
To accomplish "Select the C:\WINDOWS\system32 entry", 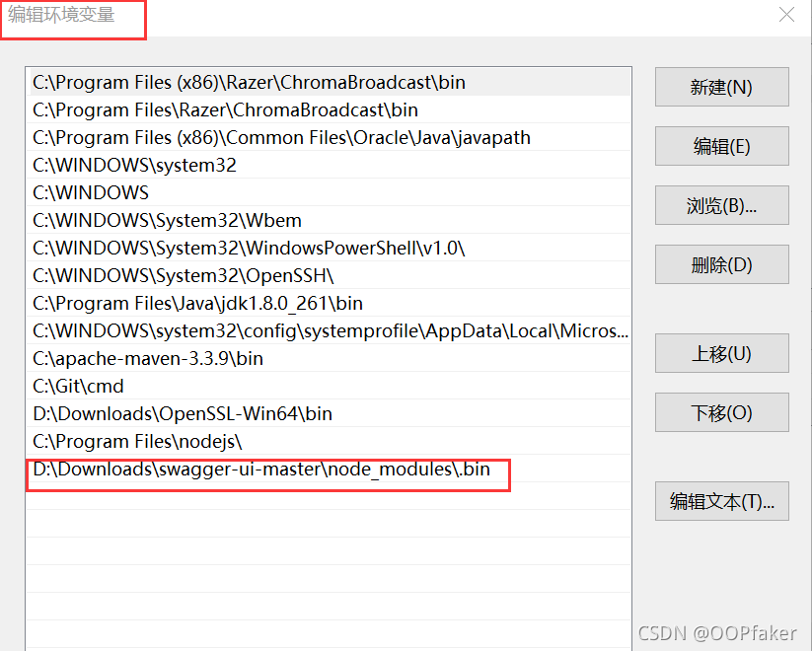I will [329, 165].
